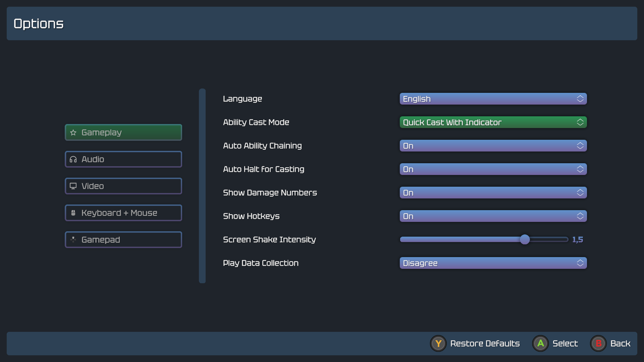Toggle Auto Ability Chaining setting
The height and width of the screenshot is (362, 644).
point(493,146)
